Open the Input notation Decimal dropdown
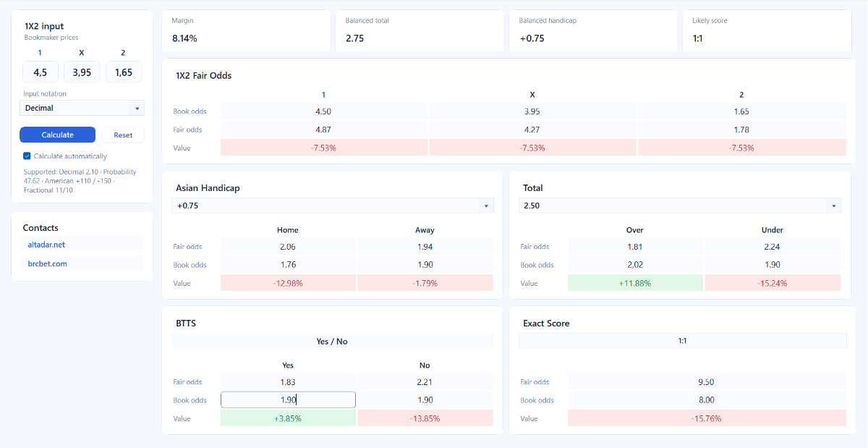 pyautogui.click(x=82, y=108)
